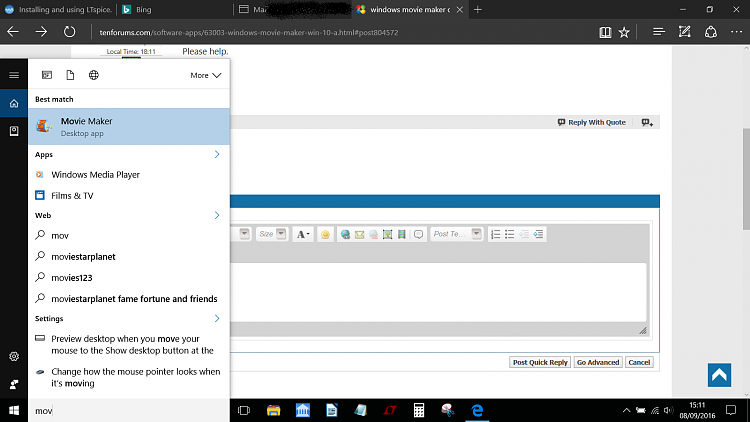Open the taskbar clock and date
Viewport: 750px width, 422px height.
[x=697, y=411]
